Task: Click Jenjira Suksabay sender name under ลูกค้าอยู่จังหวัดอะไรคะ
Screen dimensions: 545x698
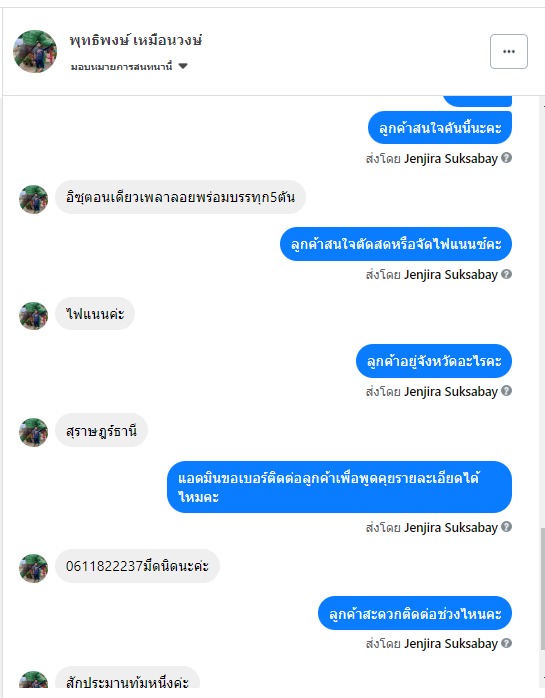Action: pos(451,391)
